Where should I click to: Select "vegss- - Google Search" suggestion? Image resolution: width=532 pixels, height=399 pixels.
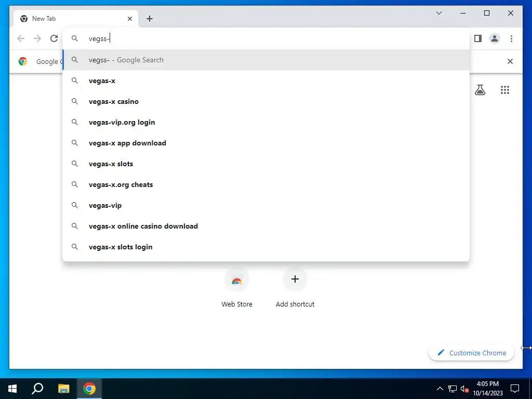266,60
